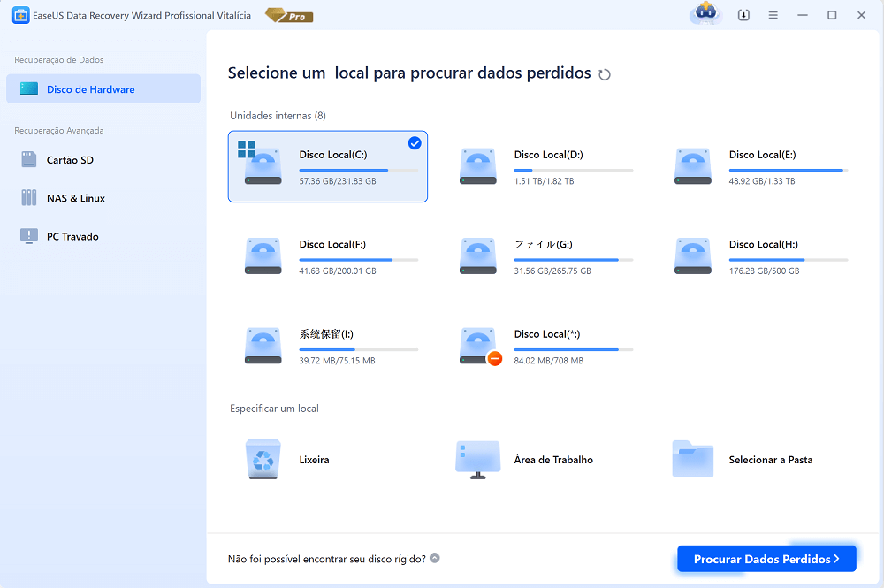Select the Área de Trabalho icon
This screenshot has height=588, width=884.
pyautogui.click(x=477, y=460)
